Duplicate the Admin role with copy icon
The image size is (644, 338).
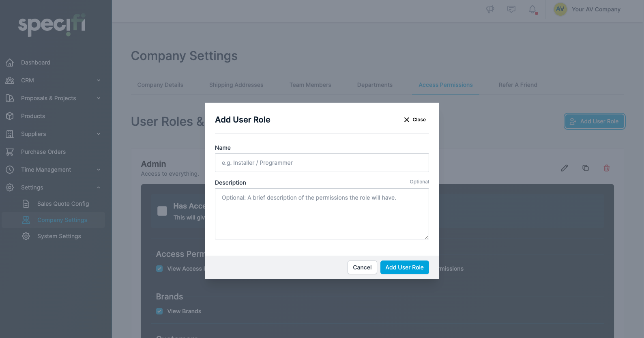pyautogui.click(x=586, y=168)
